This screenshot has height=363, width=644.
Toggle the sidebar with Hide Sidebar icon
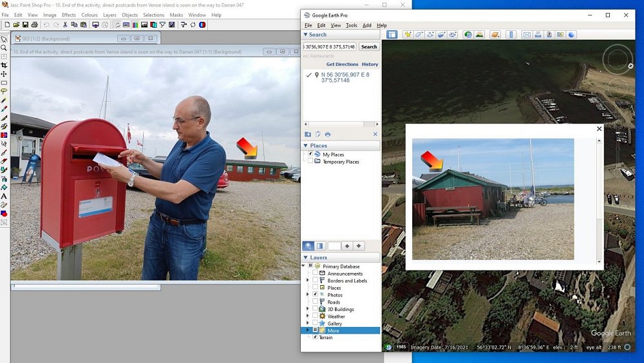[x=392, y=35]
